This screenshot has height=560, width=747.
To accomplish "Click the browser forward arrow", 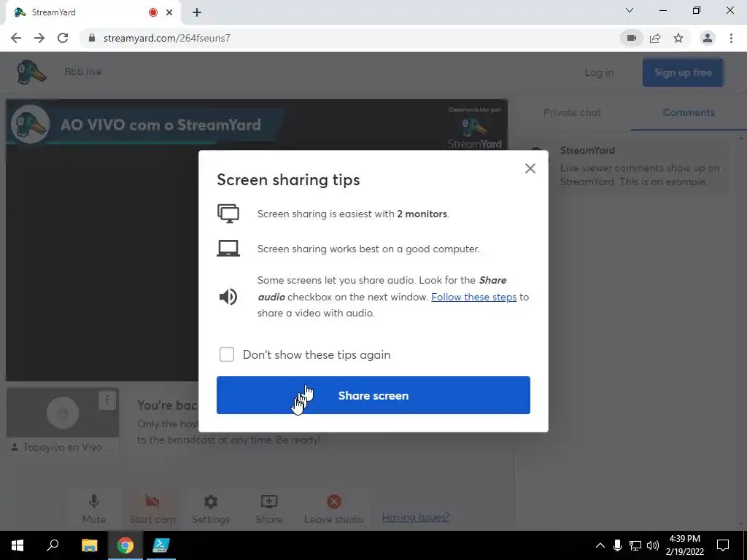I will pos(39,38).
